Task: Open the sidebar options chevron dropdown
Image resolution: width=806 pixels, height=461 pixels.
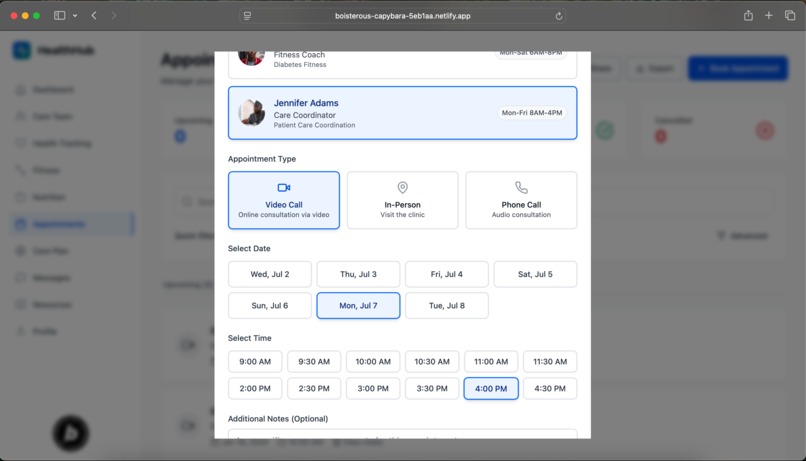Action: 75,15
